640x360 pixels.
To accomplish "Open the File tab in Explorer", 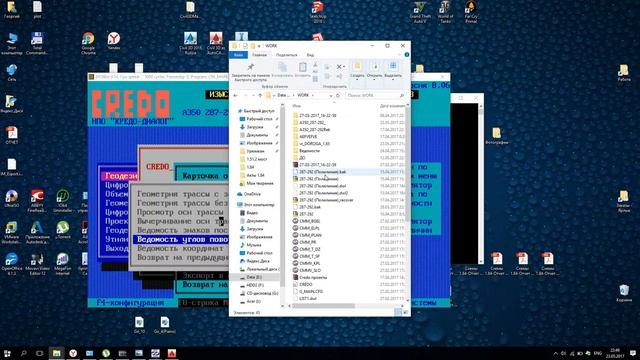I will point(238,55).
